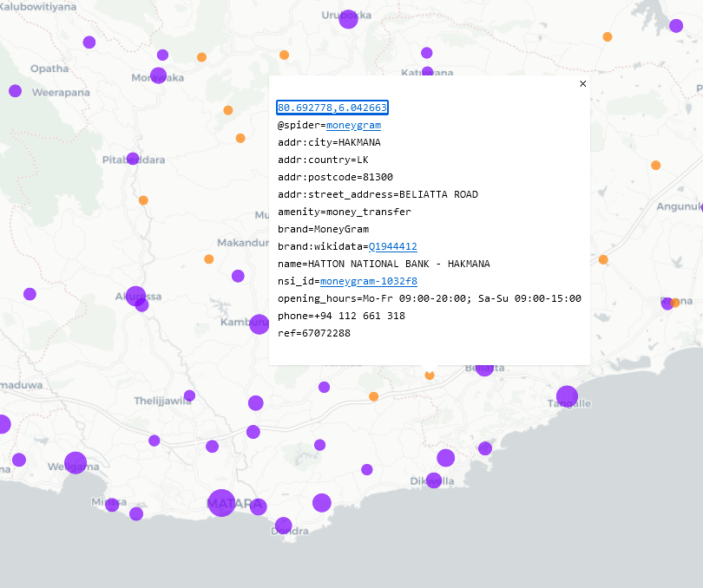The height and width of the screenshot is (588, 703).
Task: Select the purple marker at Dondra
Action: [x=283, y=525]
